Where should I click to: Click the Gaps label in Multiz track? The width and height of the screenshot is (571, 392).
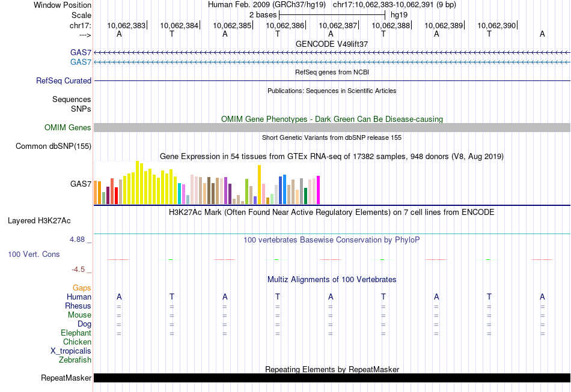82,288
